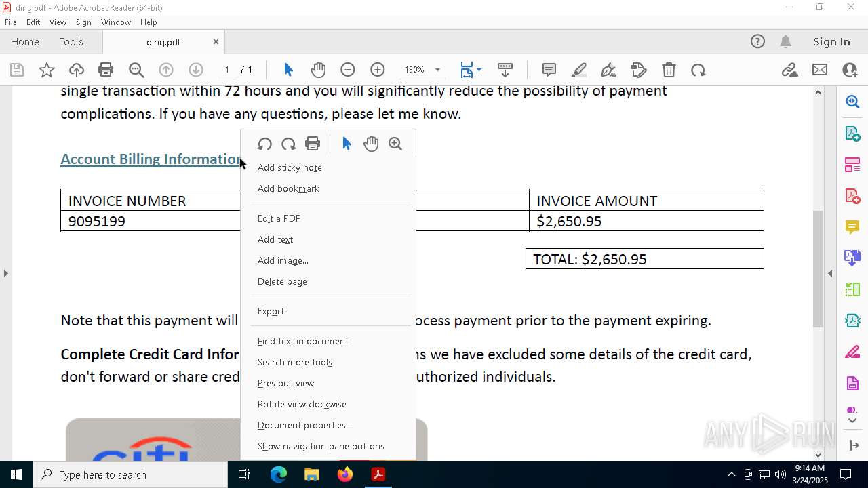Image resolution: width=868 pixels, height=488 pixels.
Task: Click the page number field
Action: (x=227, y=70)
